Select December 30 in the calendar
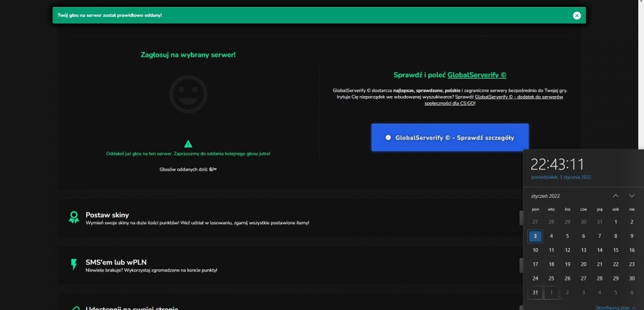 click(583, 222)
